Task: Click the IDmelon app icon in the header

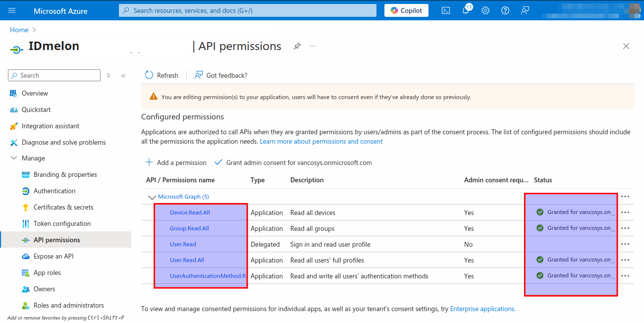Action: tap(16, 50)
